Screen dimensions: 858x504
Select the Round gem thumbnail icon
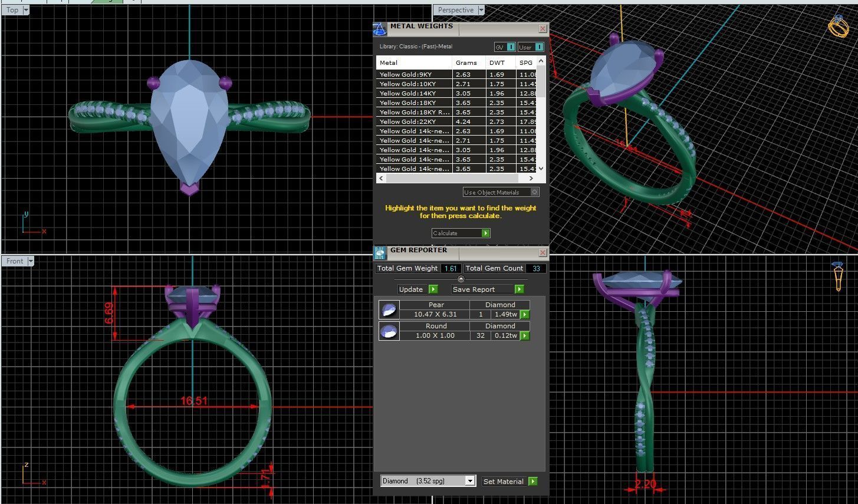389,331
